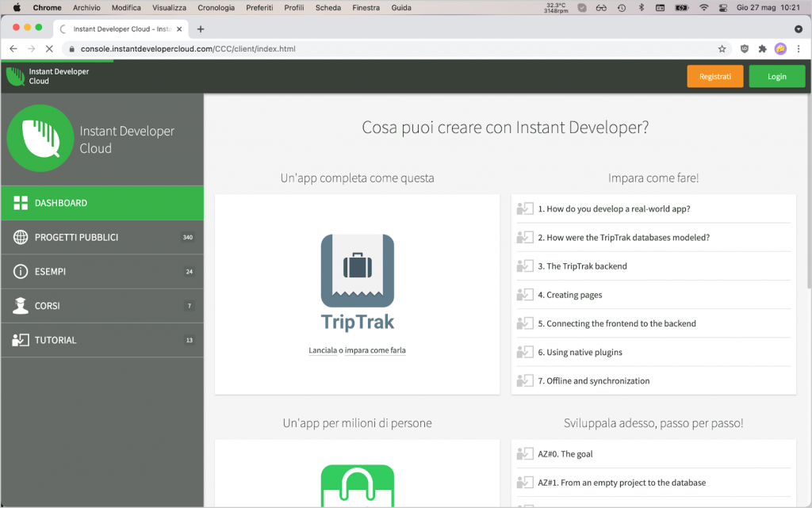Viewport: 812px width, 508px height.
Task: Open the Visualizza menu
Action: click(x=170, y=8)
